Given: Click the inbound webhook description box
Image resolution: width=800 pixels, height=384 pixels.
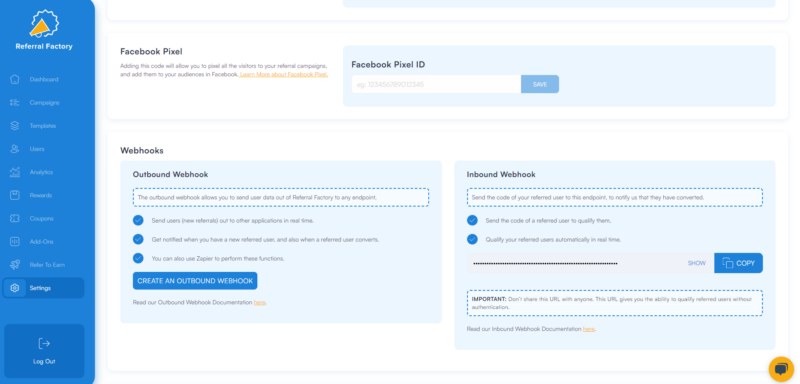Looking at the screenshot, I should 615,197.
